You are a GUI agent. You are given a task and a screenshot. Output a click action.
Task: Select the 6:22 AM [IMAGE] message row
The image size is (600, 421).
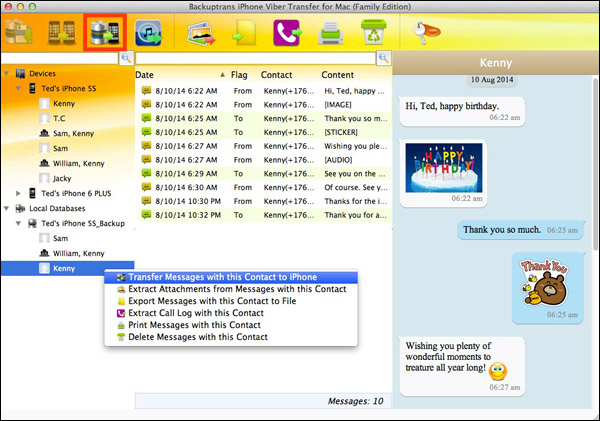click(x=264, y=104)
